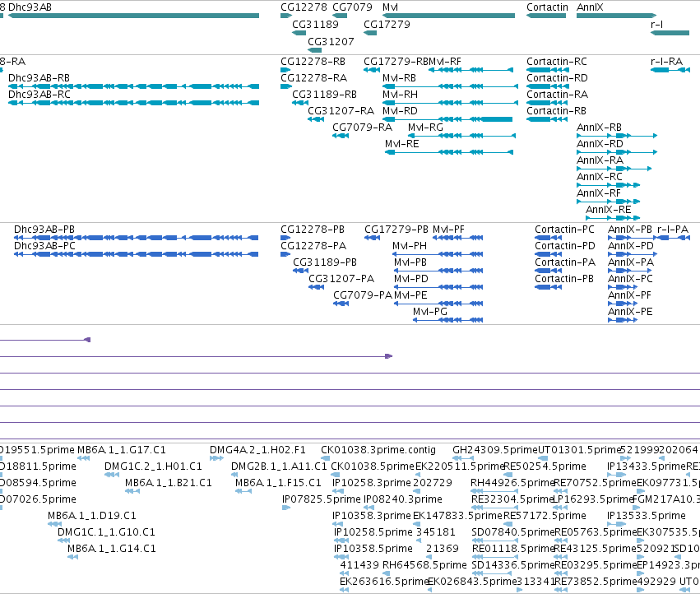Select the Dhc93AB-PB protein feature
Screen dimensions: 700x594
pyautogui.click(x=137, y=238)
